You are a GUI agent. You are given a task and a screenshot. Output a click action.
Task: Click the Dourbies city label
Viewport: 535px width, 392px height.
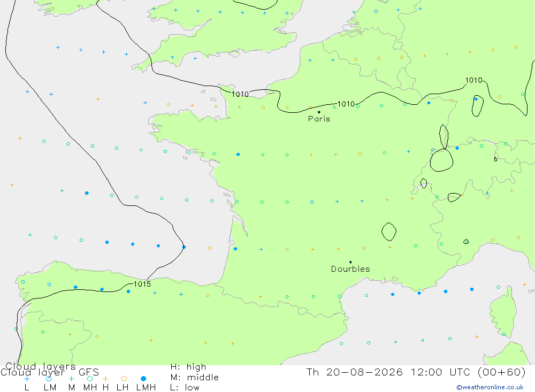click(x=350, y=269)
